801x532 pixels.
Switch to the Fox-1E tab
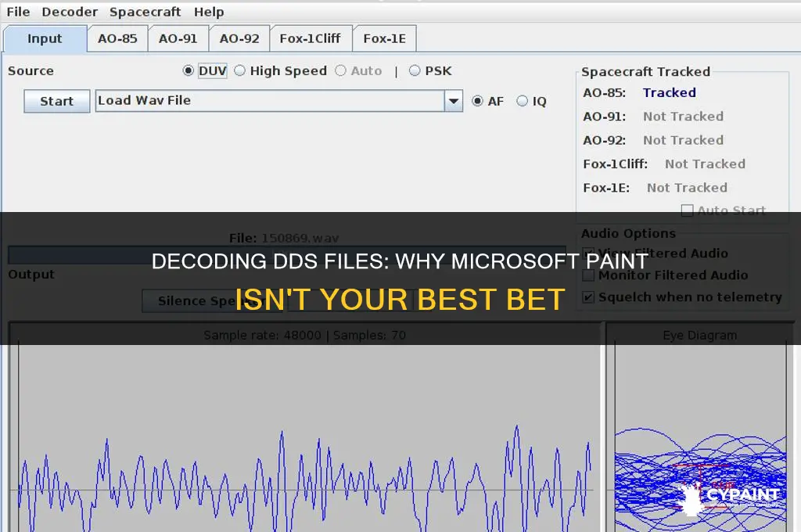coord(385,39)
